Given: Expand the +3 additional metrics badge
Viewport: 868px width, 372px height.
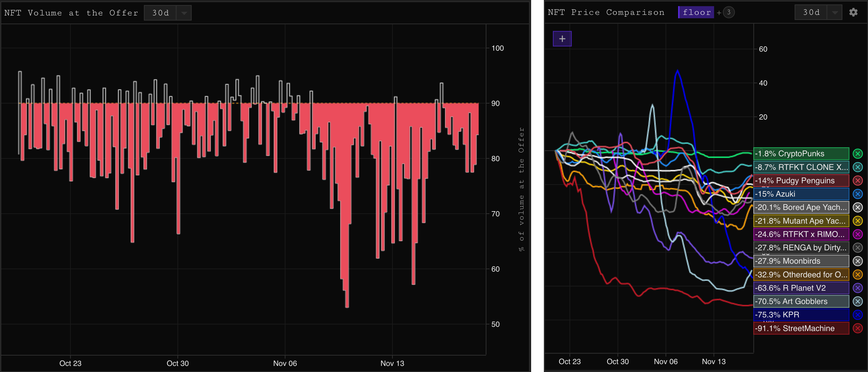Looking at the screenshot, I should pos(728,12).
